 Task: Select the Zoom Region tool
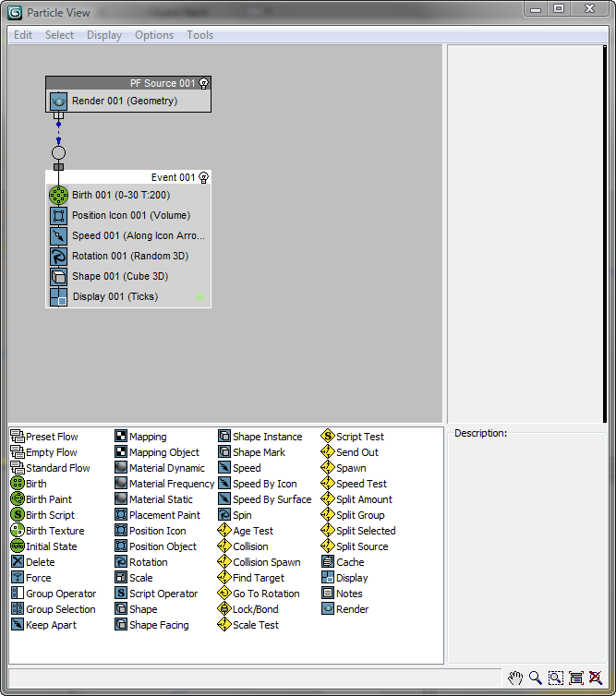click(556, 678)
